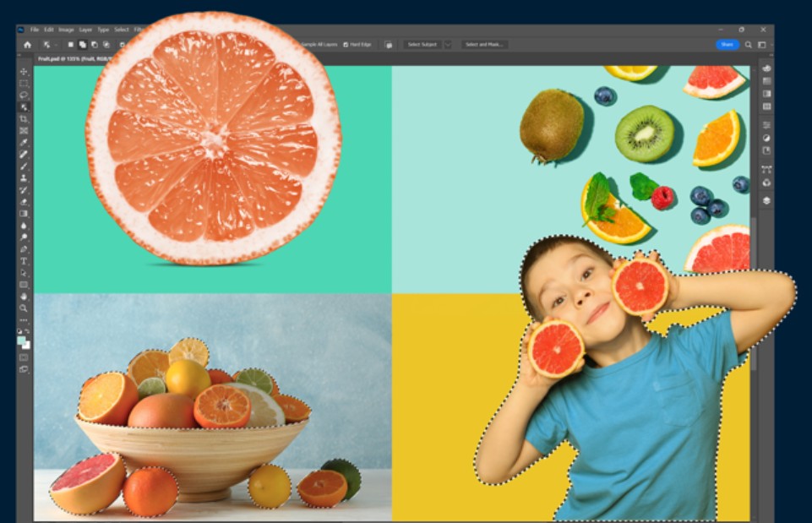Choose New Selection mode
Image resolution: width=812 pixels, height=523 pixels.
[x=71, y=45]
